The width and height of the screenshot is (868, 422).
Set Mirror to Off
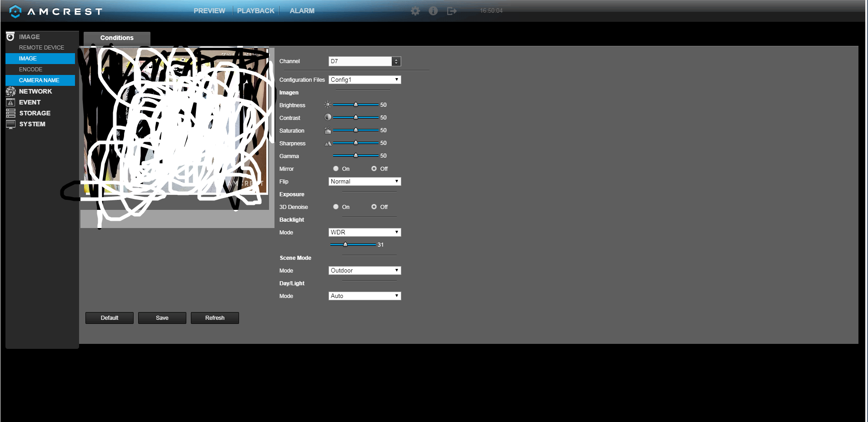pos(374,169)
